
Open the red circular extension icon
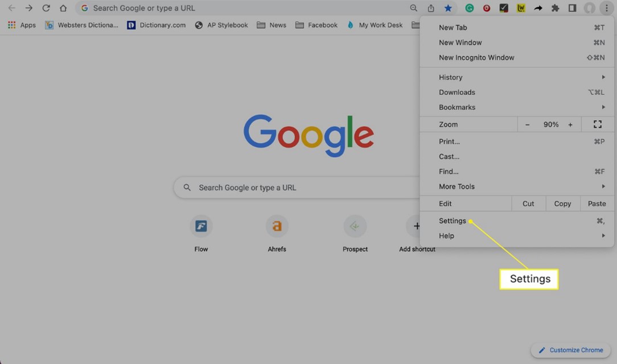(487, 8)
